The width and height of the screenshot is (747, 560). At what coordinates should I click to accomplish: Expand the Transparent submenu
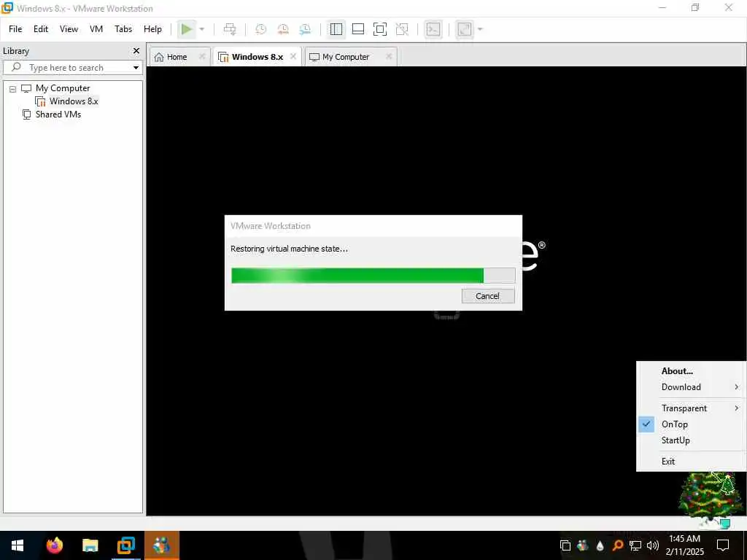click(692, 408)
